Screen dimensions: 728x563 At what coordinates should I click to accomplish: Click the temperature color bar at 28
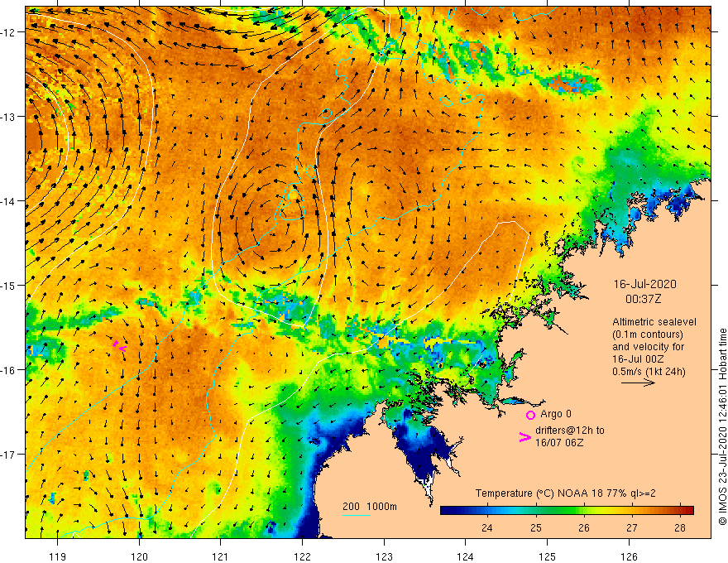[680, 510]
